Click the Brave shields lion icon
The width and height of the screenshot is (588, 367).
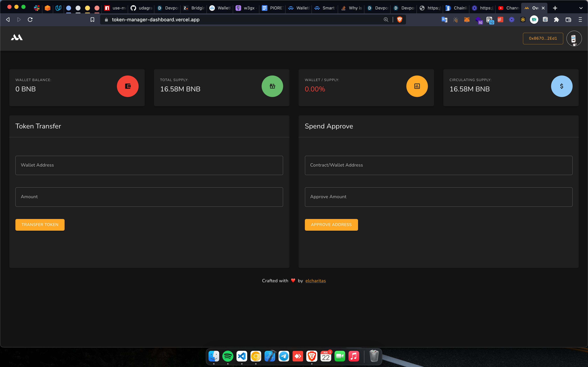pyautogui.click(x=400, y=20)
